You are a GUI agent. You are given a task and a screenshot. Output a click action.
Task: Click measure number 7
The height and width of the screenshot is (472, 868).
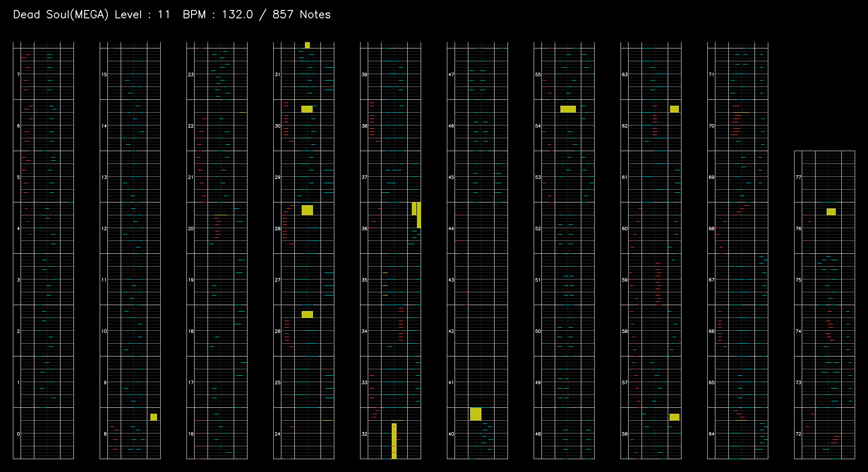click(x=18, y=75)
